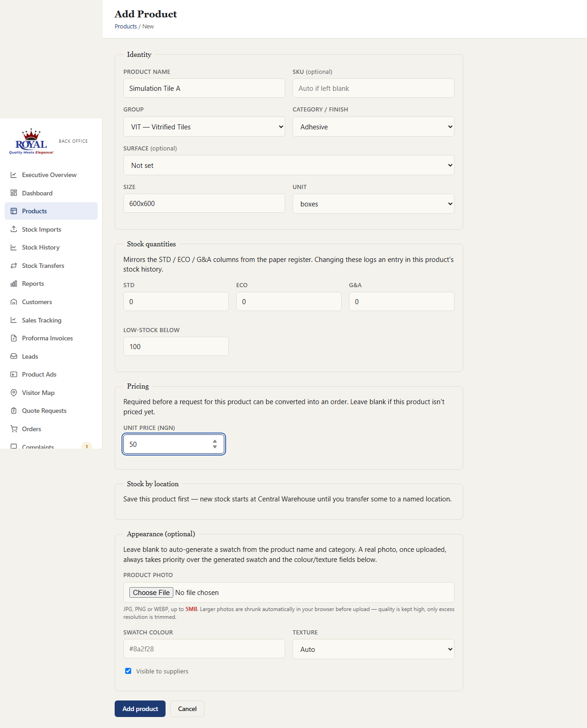Image resolution: width=587 pixels, height=728 pixels.
Task: Open Reports section
Action: pyautogui.click(x=51, y=283)
